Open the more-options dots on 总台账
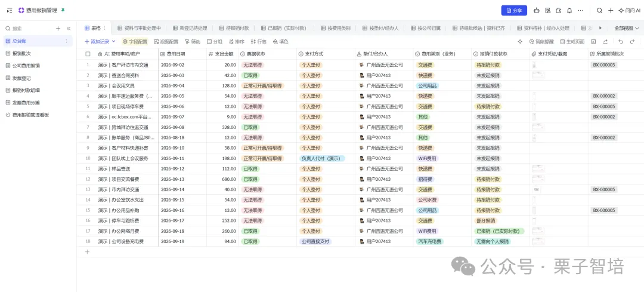Image resolution: width=644 pixels, height=292 pixels. coord(67,41)
